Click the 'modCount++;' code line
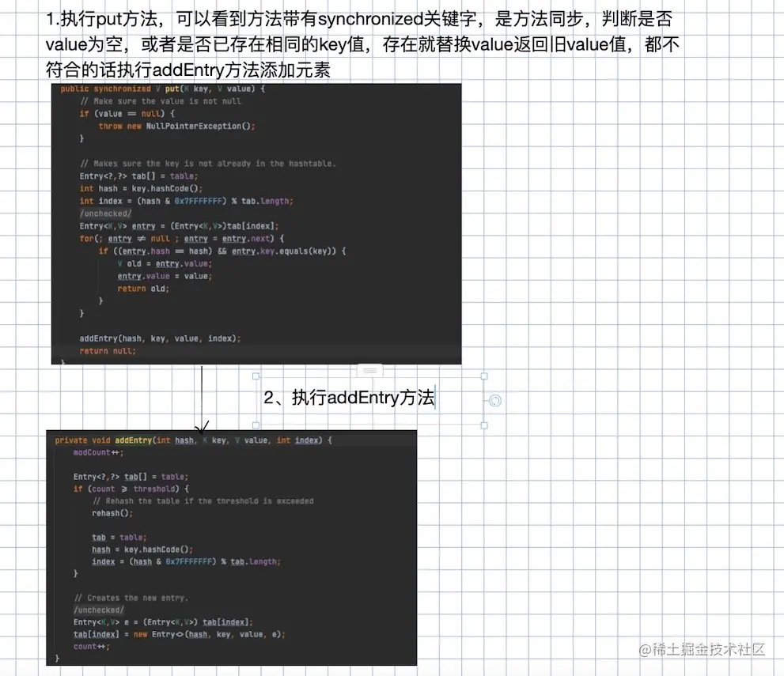The height and width of the screenshot is (676, 784). point(98,453)
